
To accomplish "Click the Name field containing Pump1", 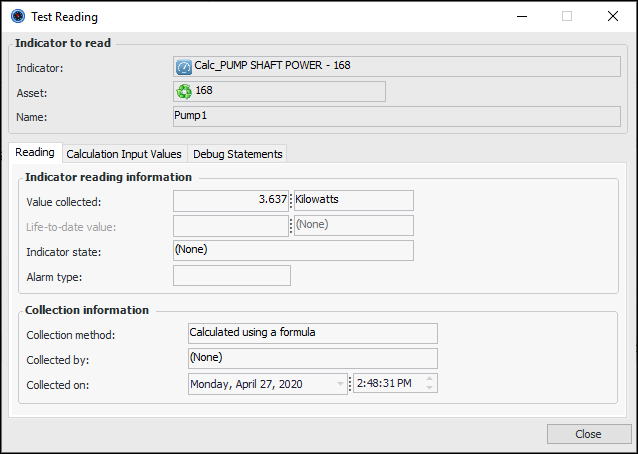I will (397, 117).
